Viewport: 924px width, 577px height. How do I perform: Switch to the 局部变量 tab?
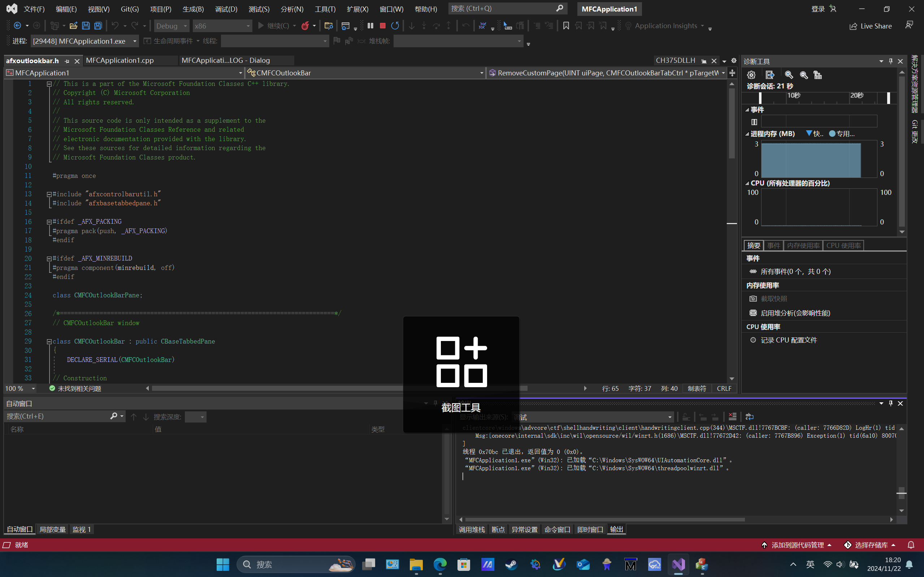[53, 529]
